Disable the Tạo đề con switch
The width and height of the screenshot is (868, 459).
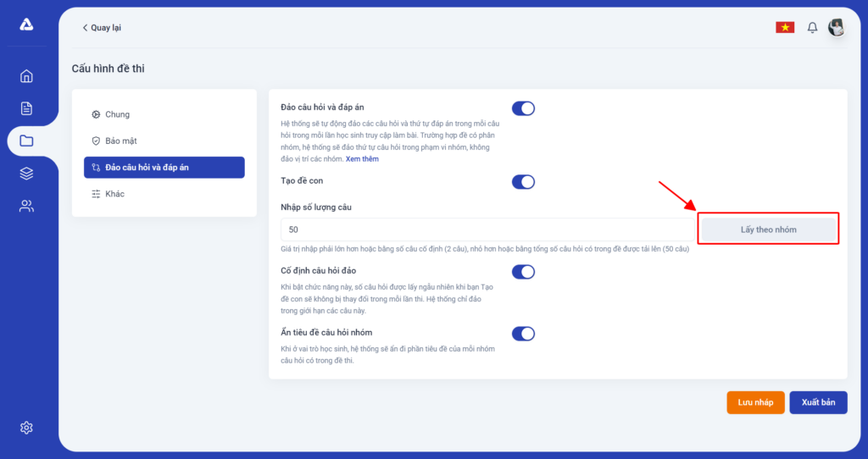pyautogui.click(x=523, y=182)
